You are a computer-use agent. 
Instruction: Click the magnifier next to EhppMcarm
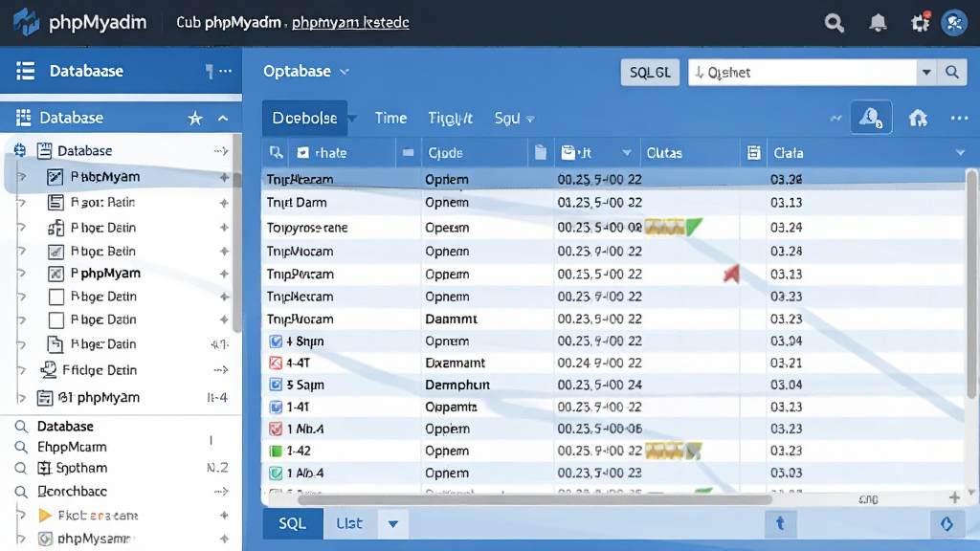coord(21,448)
